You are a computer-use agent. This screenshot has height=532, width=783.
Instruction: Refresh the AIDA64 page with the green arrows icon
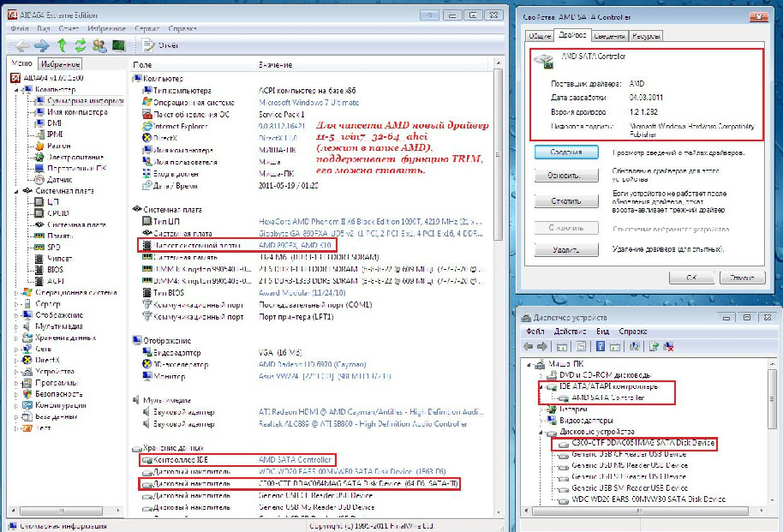click(80, 45)
